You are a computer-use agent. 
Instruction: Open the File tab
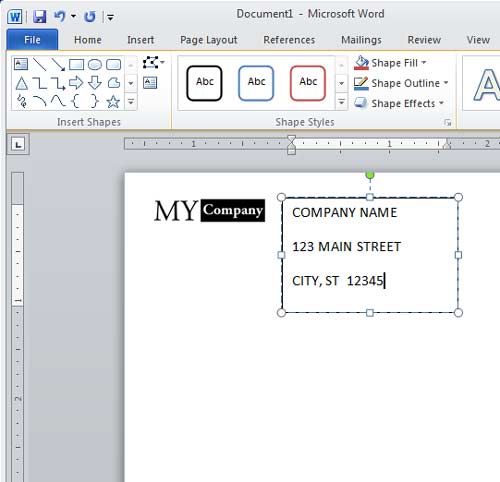tap(32, 40)
